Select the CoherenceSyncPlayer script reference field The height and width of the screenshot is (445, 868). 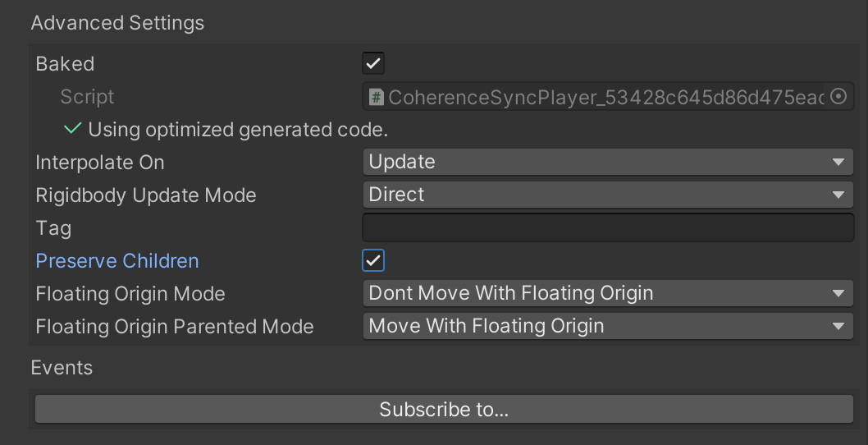(x=599, y=97)
